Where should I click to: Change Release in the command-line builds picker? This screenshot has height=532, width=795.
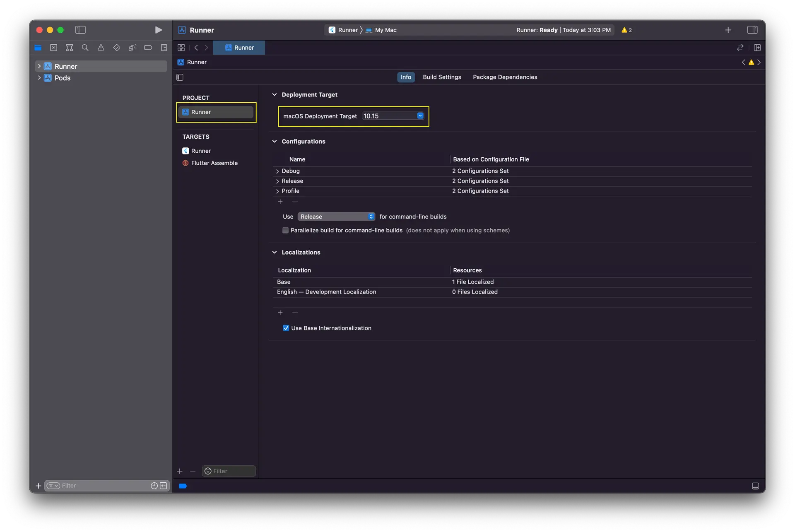336,217
